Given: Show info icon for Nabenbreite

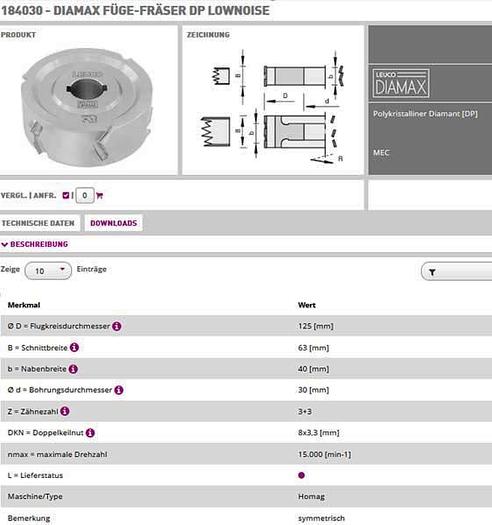Looking at the screenshot, I should [73, 369].
